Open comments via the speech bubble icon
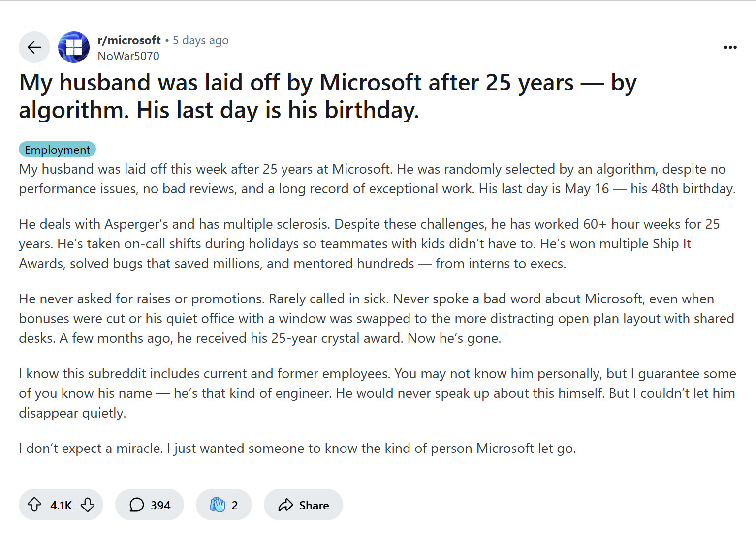Screen dimensions: 756x539 [136, 505]
